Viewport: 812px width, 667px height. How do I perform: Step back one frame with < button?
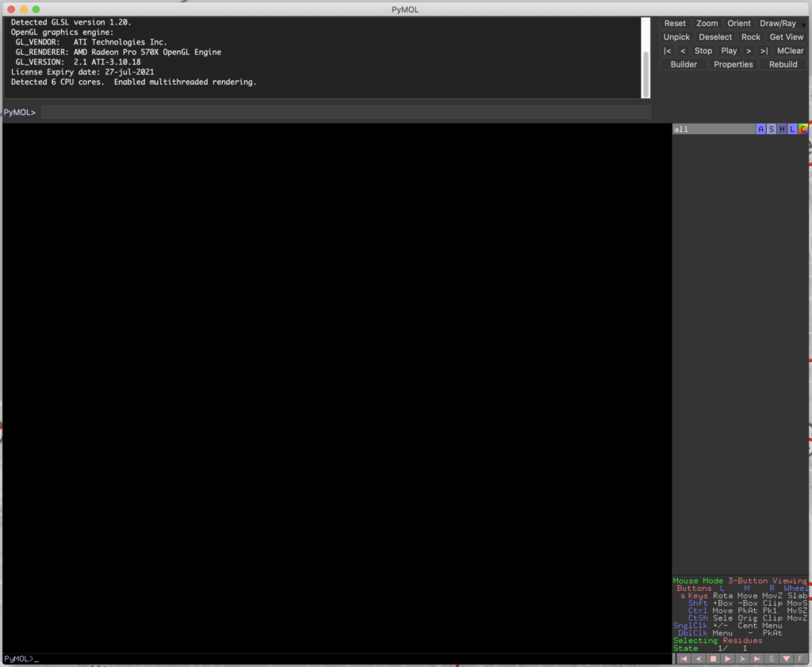683,51
